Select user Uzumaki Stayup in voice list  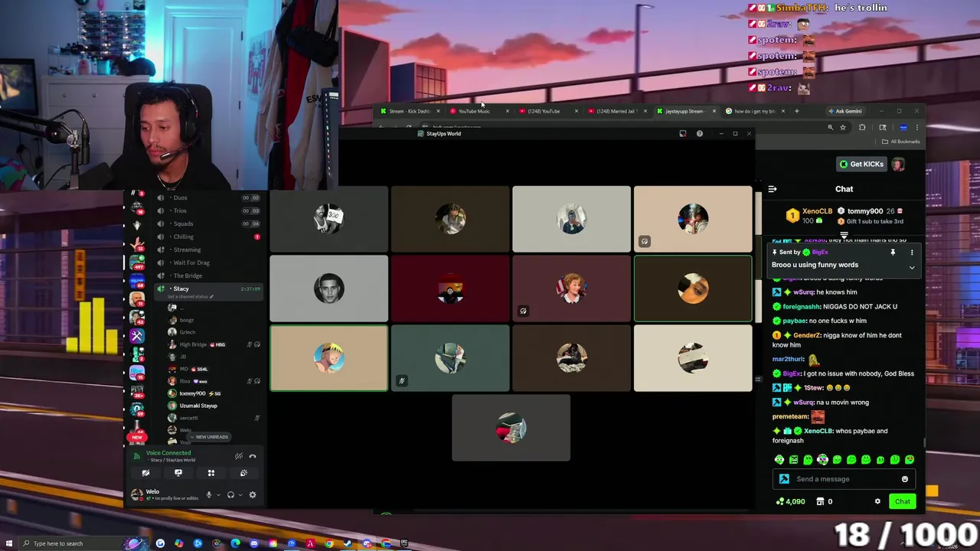pyautogui.click(x=214, y=406)
